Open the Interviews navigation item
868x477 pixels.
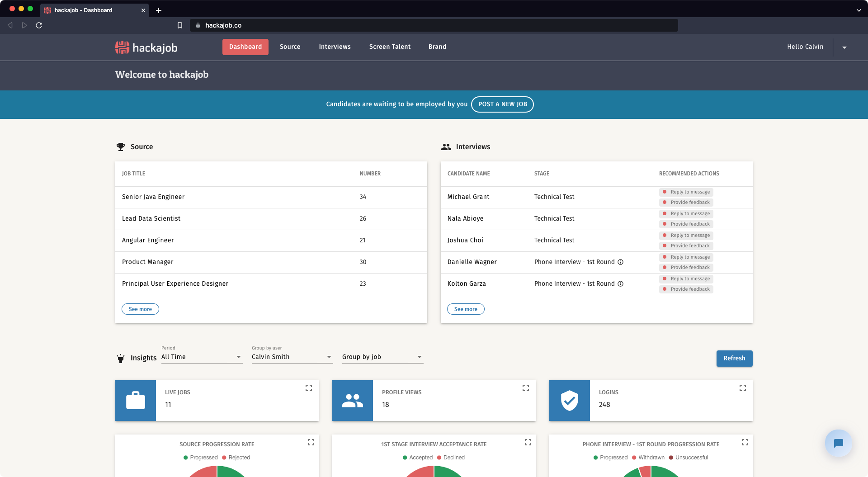335,47
